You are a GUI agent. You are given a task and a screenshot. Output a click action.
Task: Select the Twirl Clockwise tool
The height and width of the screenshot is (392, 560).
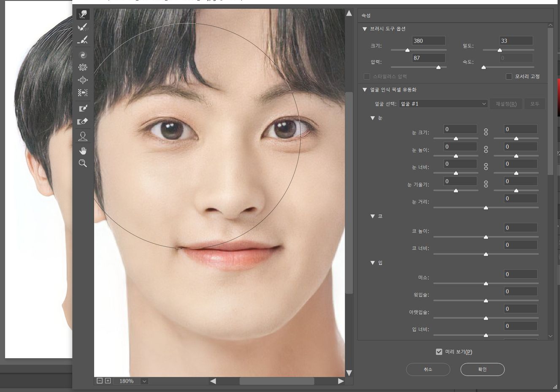click(x=83, y=55)
